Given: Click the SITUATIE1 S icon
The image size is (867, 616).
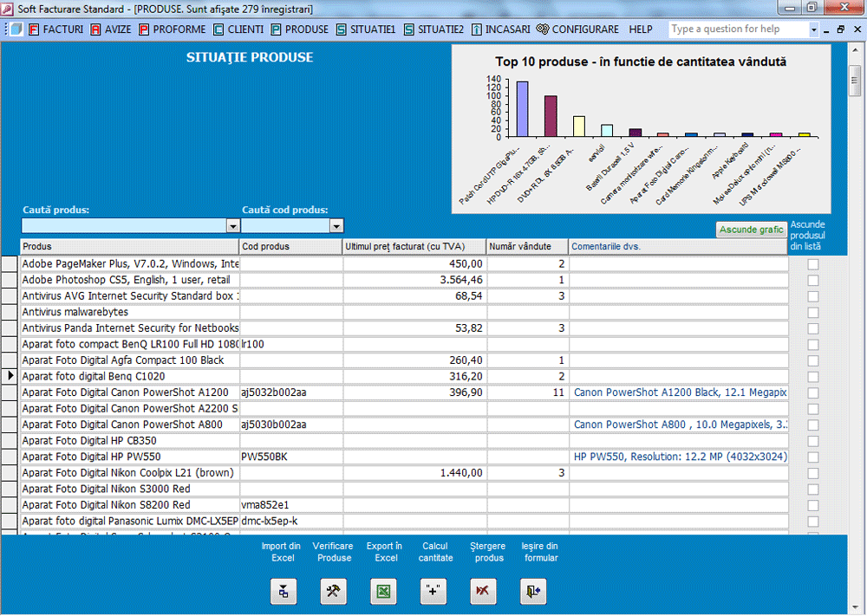Looking at the screenshot, I should point(341,29).
